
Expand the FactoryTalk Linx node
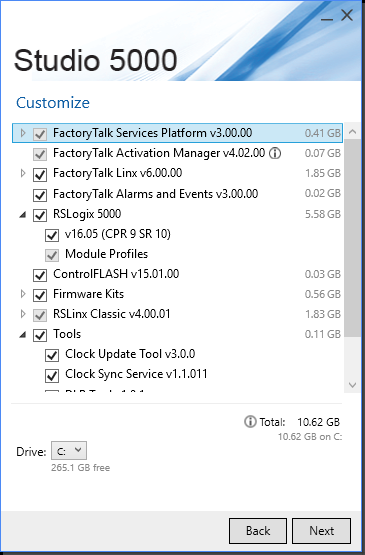(x=23, y=173)
